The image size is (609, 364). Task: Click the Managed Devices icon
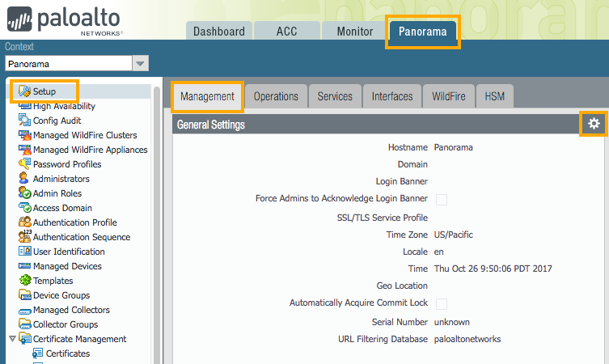(x=24, y=266)
